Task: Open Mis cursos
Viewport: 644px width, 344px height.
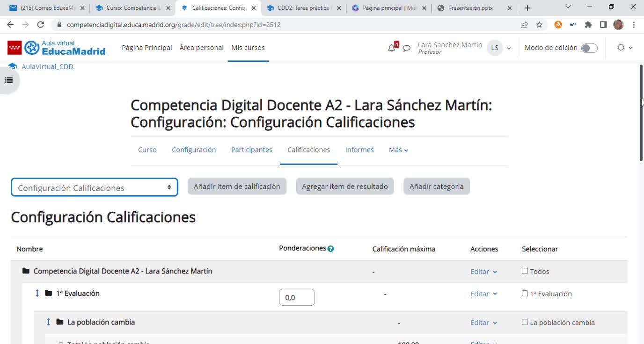Action: coord(248,48)
